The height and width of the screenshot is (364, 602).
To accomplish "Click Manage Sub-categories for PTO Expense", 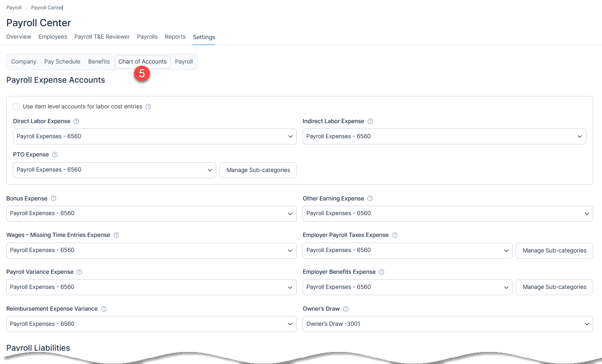I will tap(258, 170).
